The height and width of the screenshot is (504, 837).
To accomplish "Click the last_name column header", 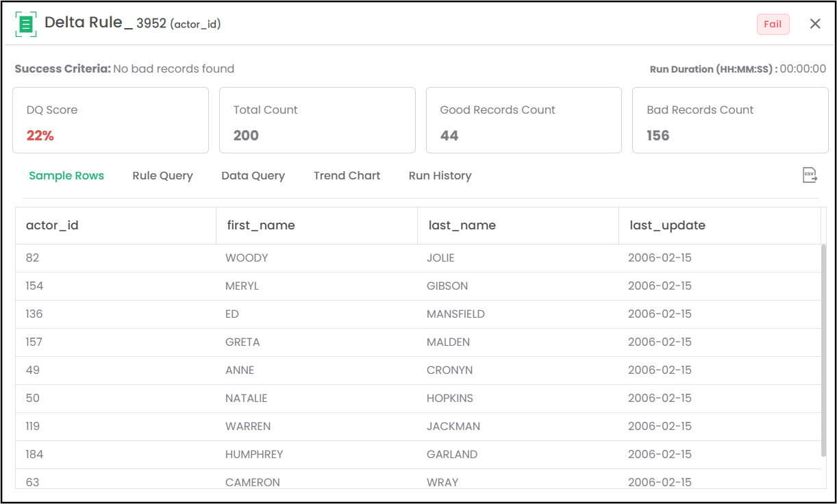I will click(x=518, y=225).
